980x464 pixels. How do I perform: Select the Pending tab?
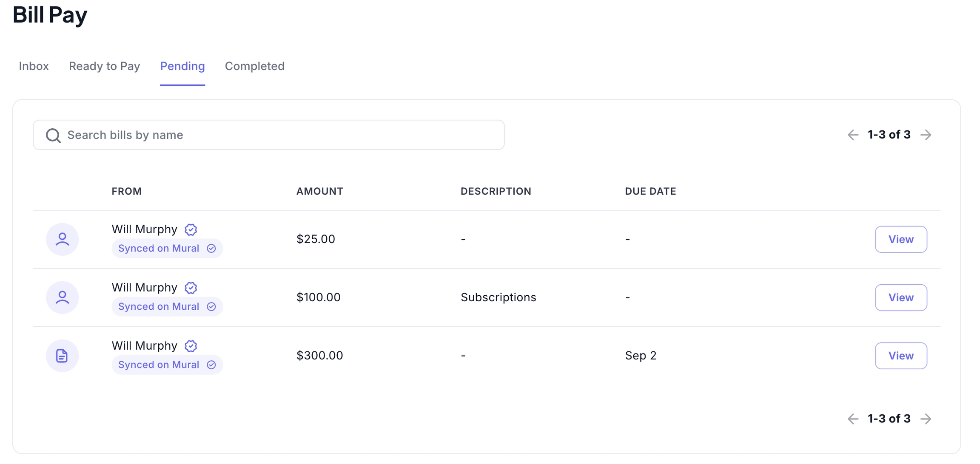[x=182, y=66]
